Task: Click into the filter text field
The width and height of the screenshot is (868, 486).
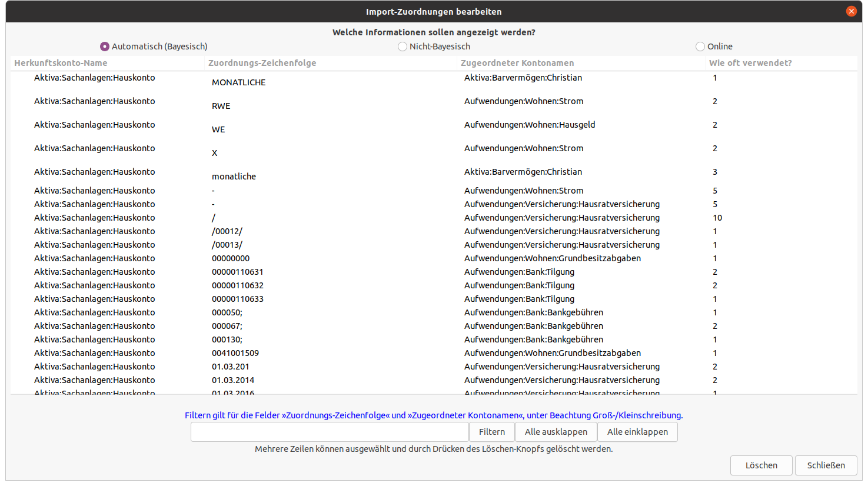Action: click(x=330, y=432)
